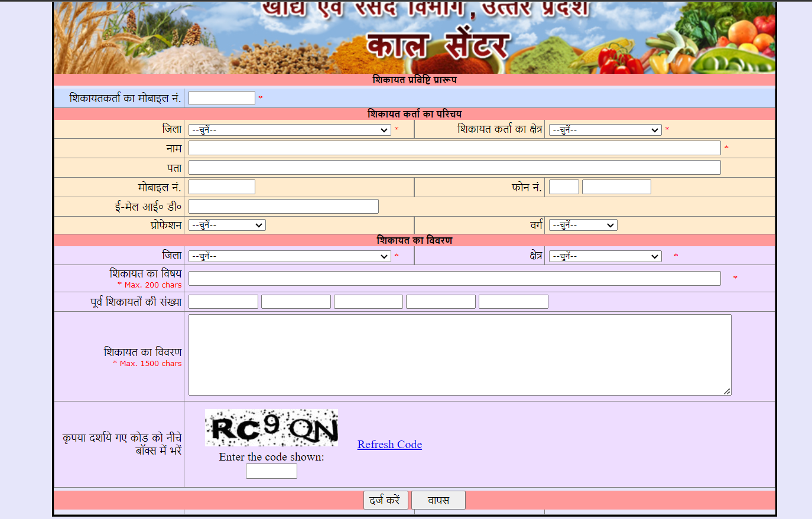The image size is (812, 519).
Task: Open the शिकायत कर्ता का क्षेत्र dropdown
Action: pyautogui.click(x=604, y=129)
